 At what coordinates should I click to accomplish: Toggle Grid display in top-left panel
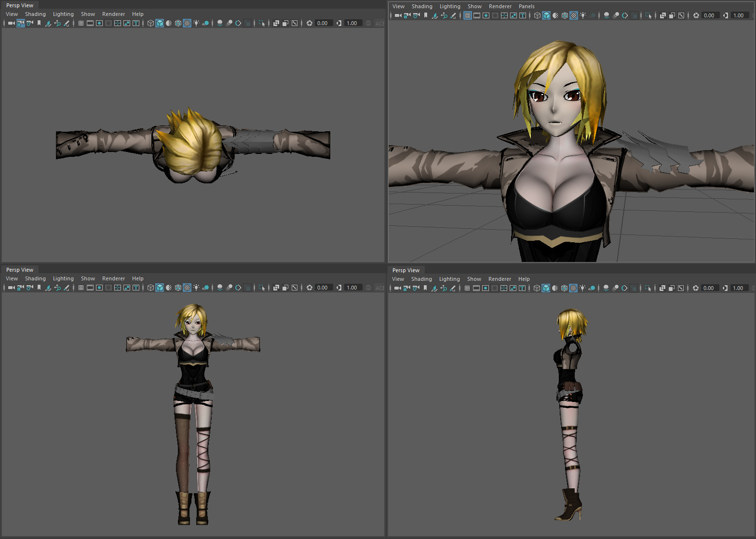[81, 23]
